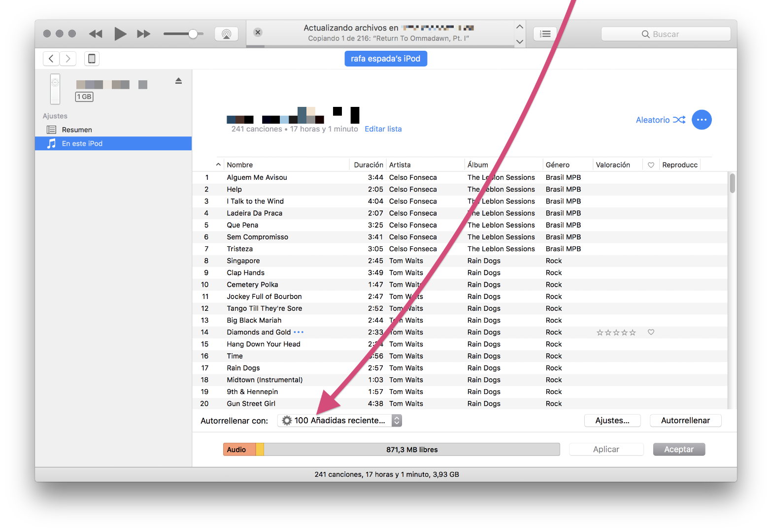This screenshot has width=772, height=532.
Task: Select song Que Pena
Action: point(460,225)
